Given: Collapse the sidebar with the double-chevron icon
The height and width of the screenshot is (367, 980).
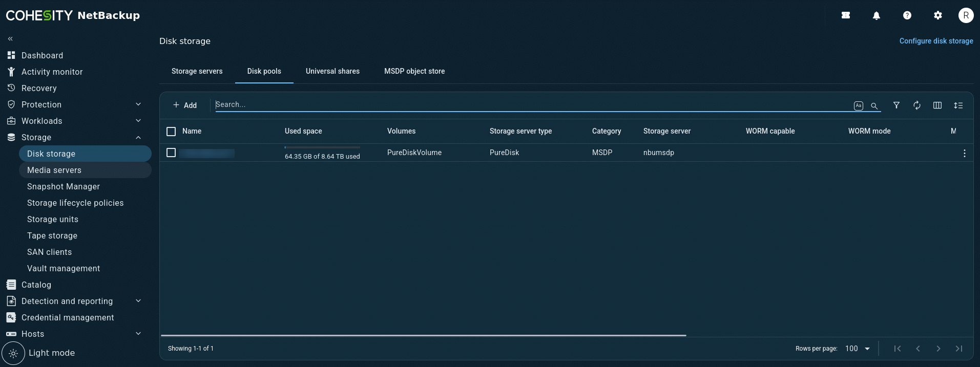Looking at the screenshot, I should (x=10, y=39).
